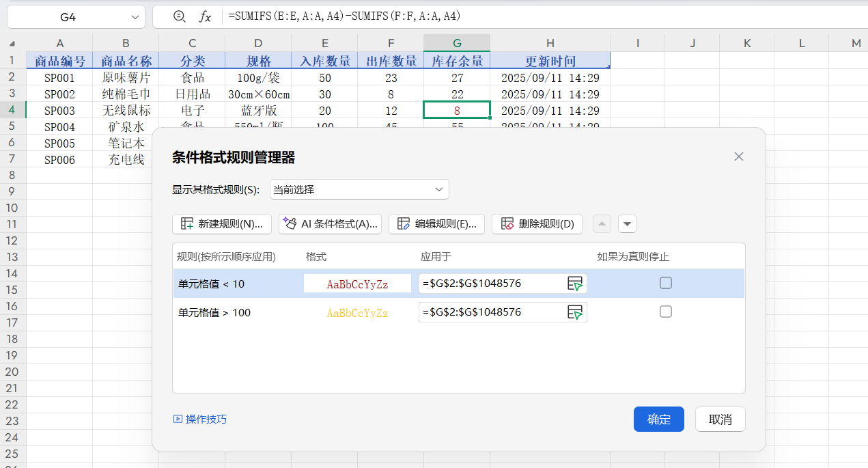Click the video icon next to 操作技巧

(178, 419)
